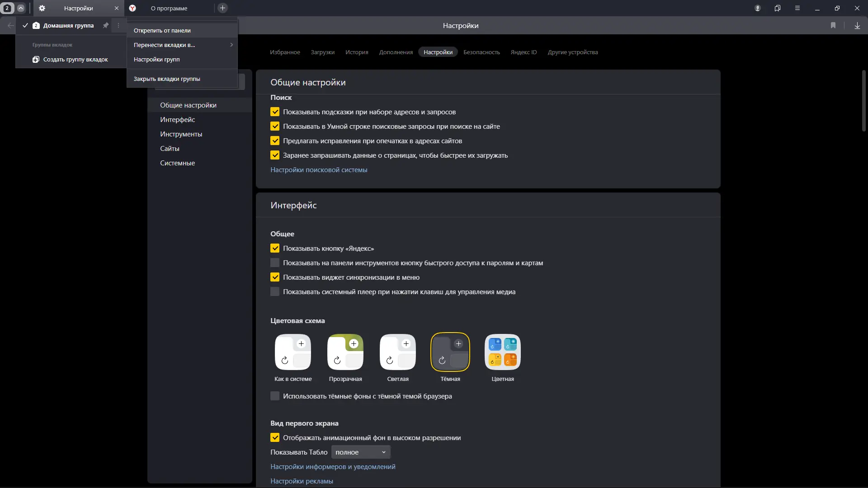The height and width of the screenshot is (488, 868).
Task: Click the three-dot menu for Домашняя группа
Action: click(x=118, y=25)
